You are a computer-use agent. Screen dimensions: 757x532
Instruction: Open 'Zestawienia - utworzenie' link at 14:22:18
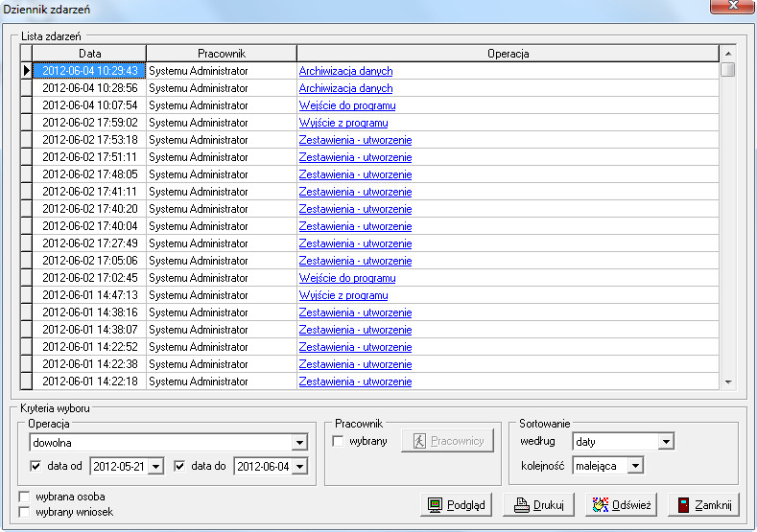click(355, 382)
